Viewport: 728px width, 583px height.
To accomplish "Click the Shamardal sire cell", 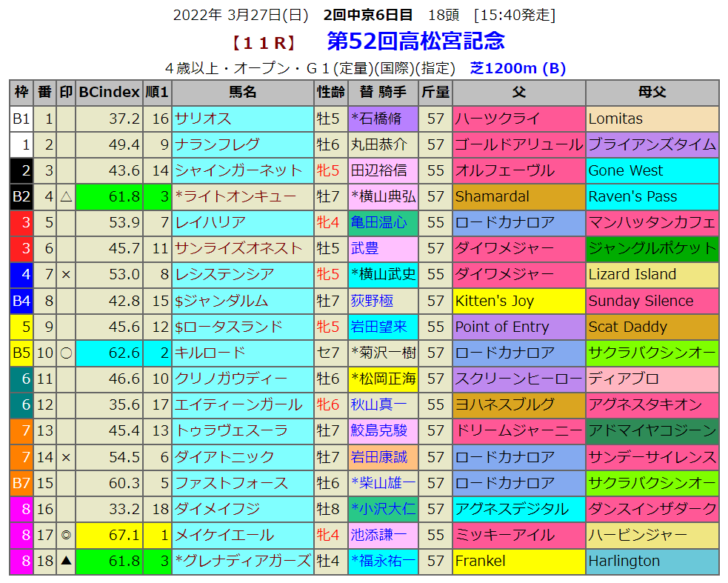I will click(x=492, y=196).
